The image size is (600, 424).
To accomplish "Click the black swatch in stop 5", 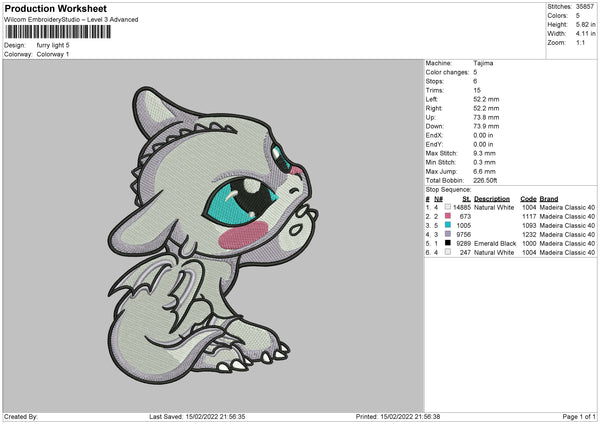I will 448,243.
